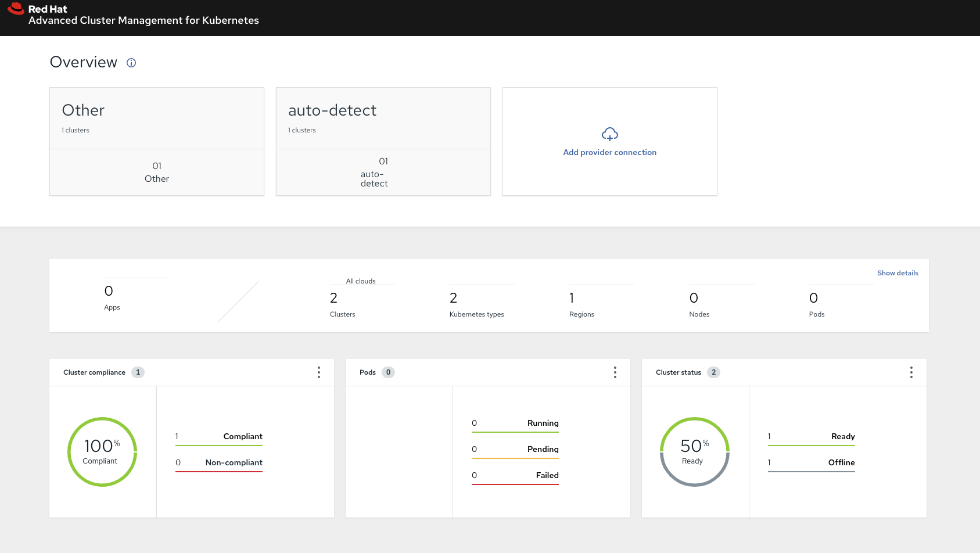Select the Ready clusters row
980x553 pixels.
[812, 437]
